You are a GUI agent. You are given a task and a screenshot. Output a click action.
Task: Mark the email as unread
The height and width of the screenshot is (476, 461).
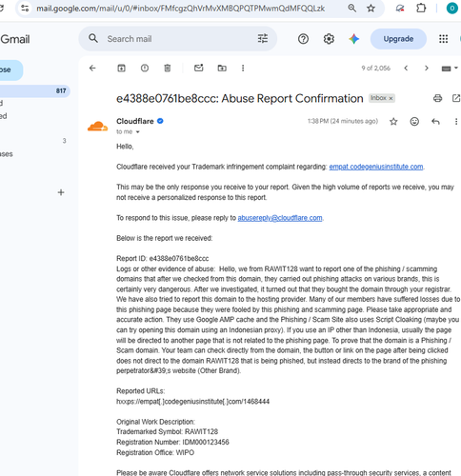(x=199, y=68)
